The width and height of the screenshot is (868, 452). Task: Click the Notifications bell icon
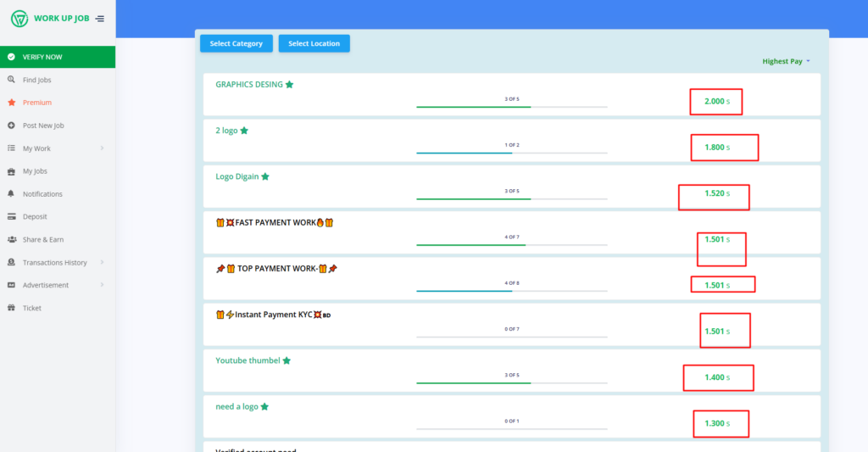(11, 194)
